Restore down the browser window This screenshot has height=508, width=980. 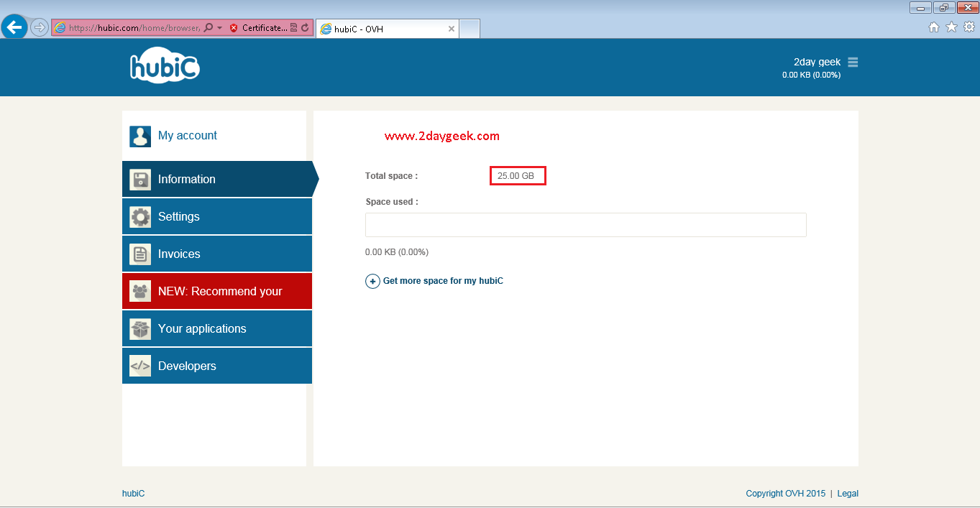(944, 8)
